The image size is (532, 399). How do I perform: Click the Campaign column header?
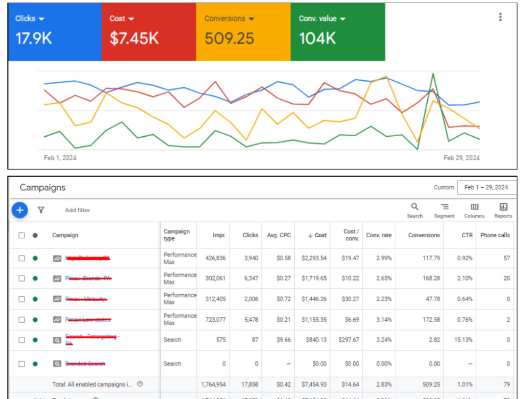(65, 236)
